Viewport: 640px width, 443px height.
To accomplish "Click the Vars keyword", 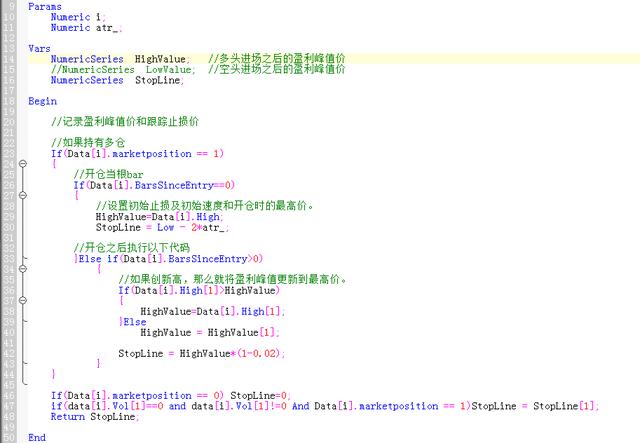I will [39, 48].
